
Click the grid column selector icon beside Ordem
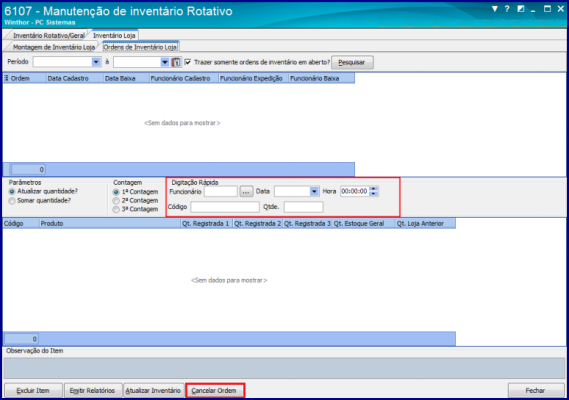[6, 78]
